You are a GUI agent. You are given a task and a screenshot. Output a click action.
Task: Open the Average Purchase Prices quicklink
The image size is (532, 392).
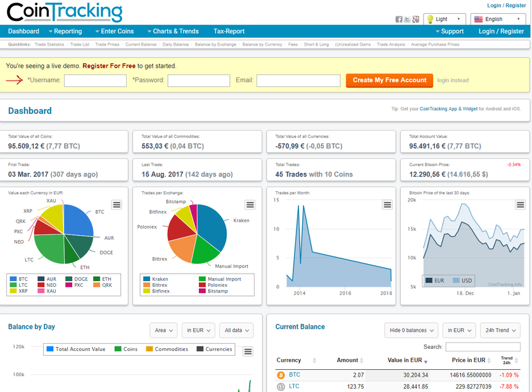pos(435,44)
